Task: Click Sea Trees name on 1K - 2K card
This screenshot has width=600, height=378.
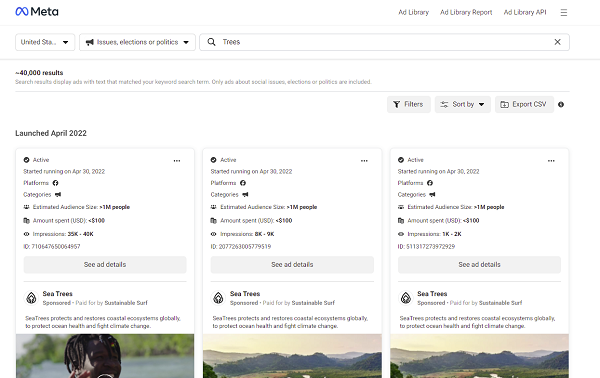Action: point(432,294)
